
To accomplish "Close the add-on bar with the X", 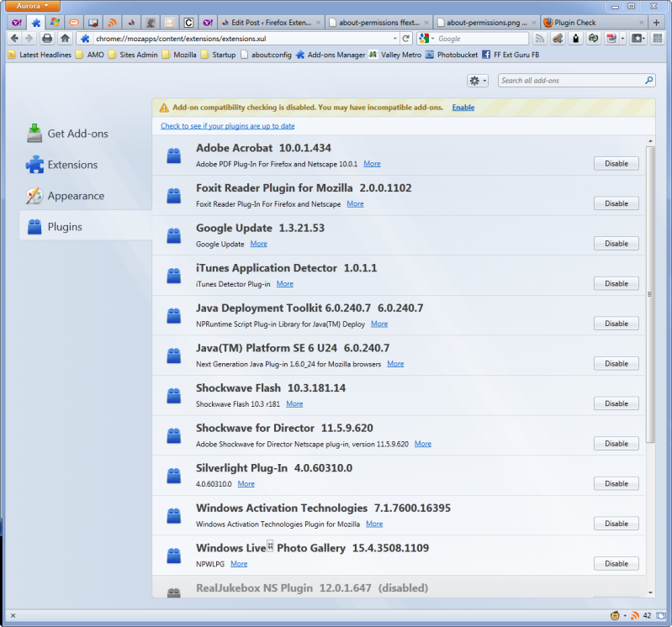I will coord(13,616).
